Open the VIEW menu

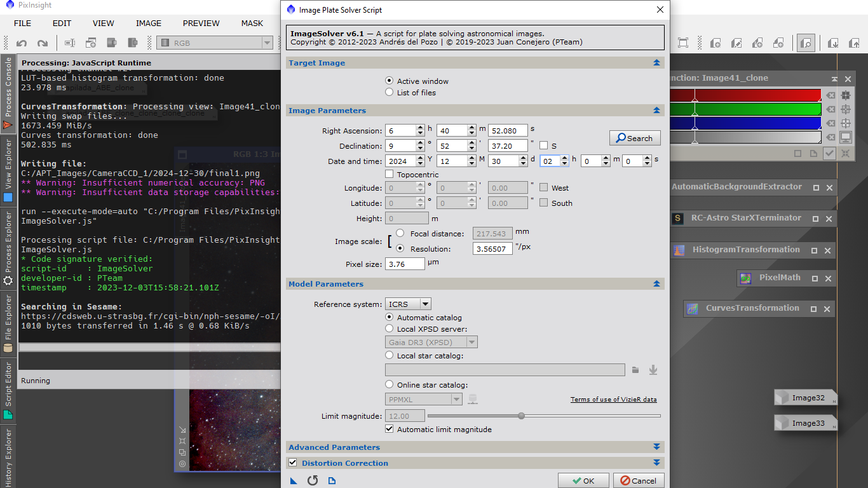[104, 23]
